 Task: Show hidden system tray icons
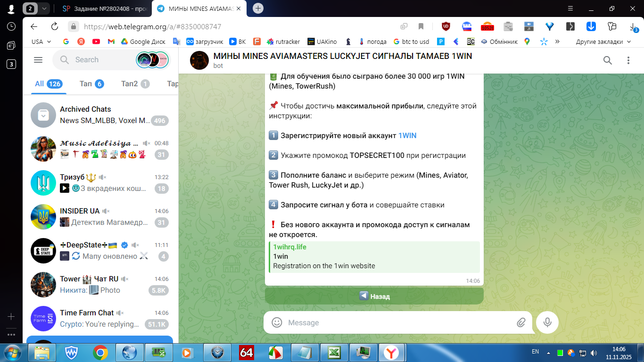[548, 352]
